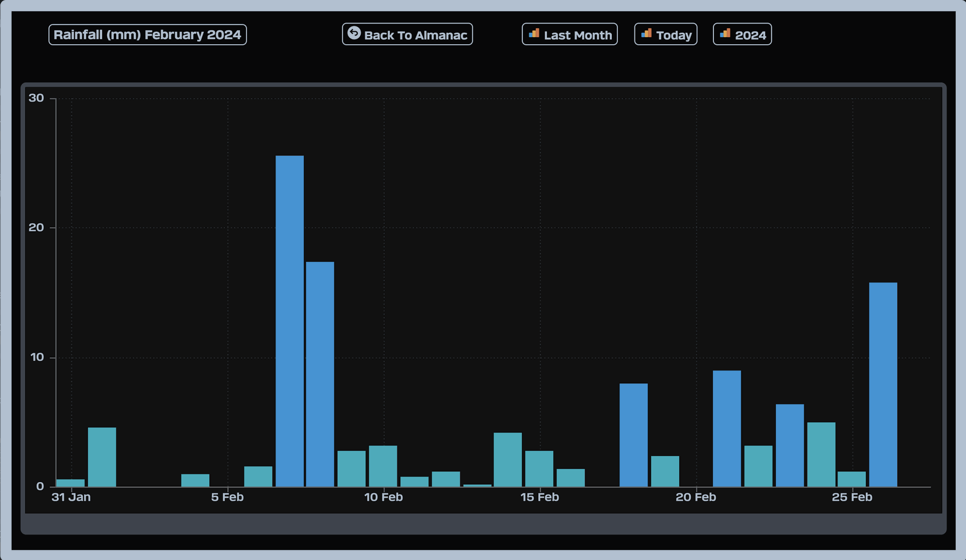Image resolution: width=966 pixels, height=560 pixels.
Task: Click the 15 Feb x-axis label
Action: click(540, 497)
